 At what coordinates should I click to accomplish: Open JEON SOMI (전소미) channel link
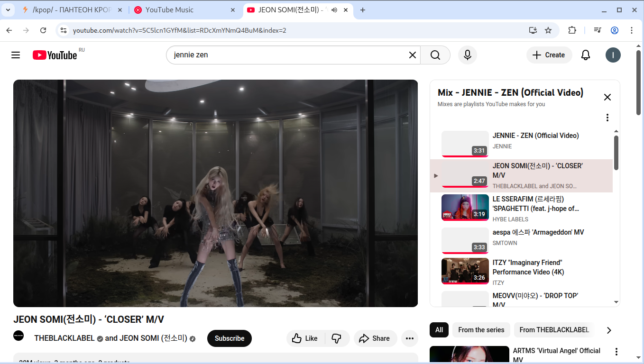pyautogui.click(x=153, y=338)
